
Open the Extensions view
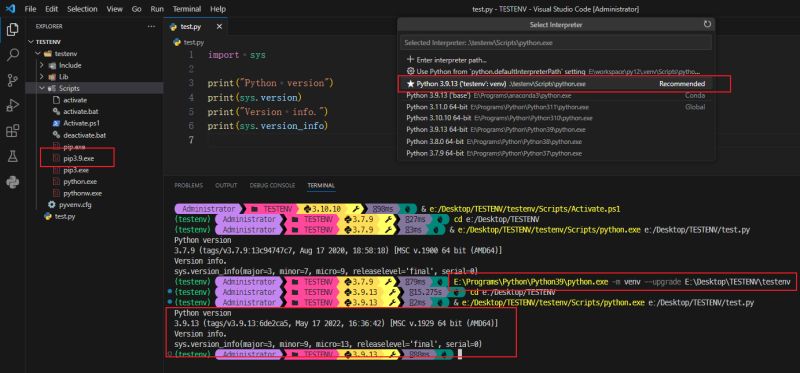pyautogui.click(x=12, y=131)
